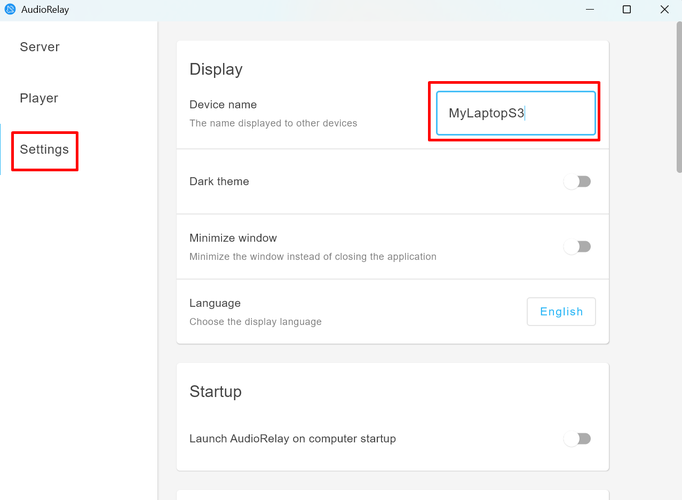Viewport: 682px width, 500px height.
Task: Click the Device name label text
Action: (223, 105)
